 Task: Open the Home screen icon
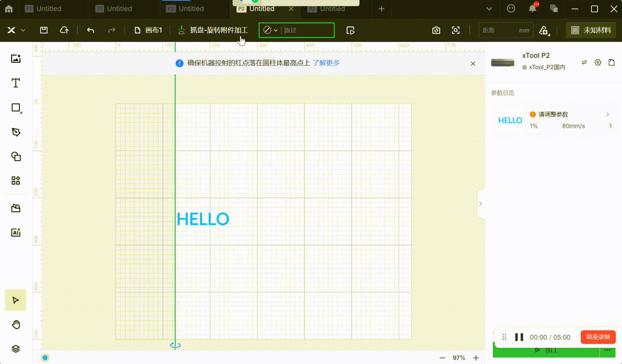tap(9, 9)
